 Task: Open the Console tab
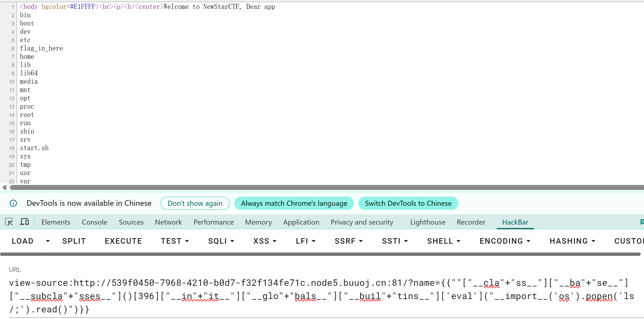tap(94, 222)
